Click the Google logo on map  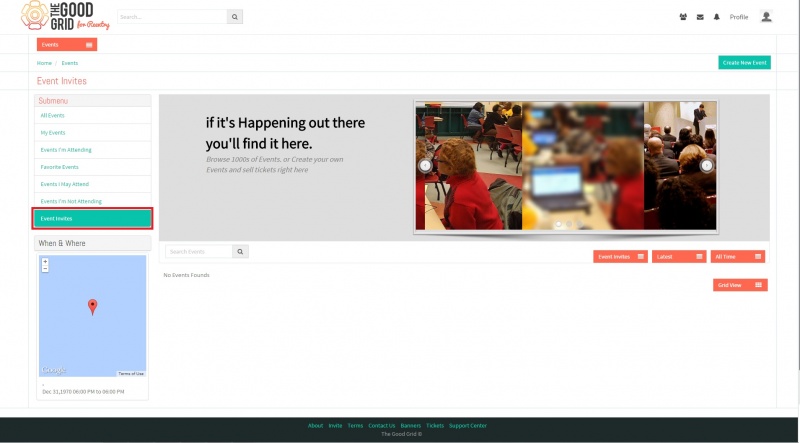[x=54, y=371]
